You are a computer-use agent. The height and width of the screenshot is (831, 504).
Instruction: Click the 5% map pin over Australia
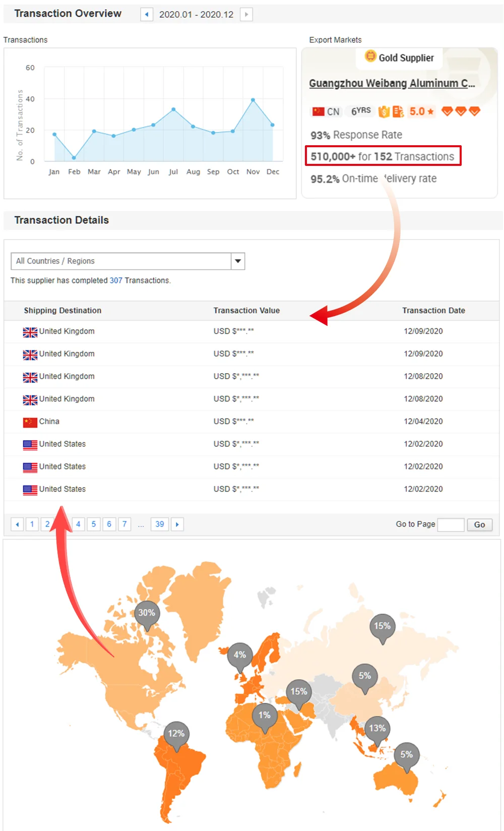point(406,755)
